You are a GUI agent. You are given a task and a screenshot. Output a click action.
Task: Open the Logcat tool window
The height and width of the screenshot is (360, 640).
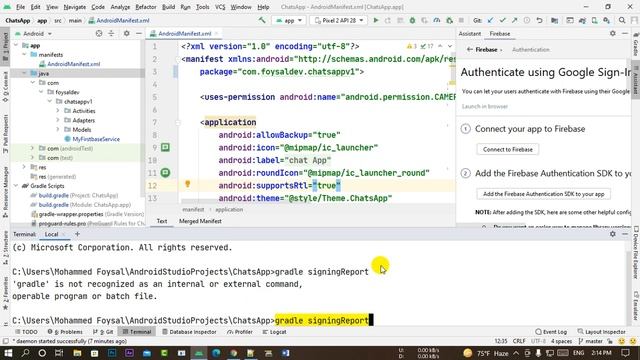click(275, 332)
